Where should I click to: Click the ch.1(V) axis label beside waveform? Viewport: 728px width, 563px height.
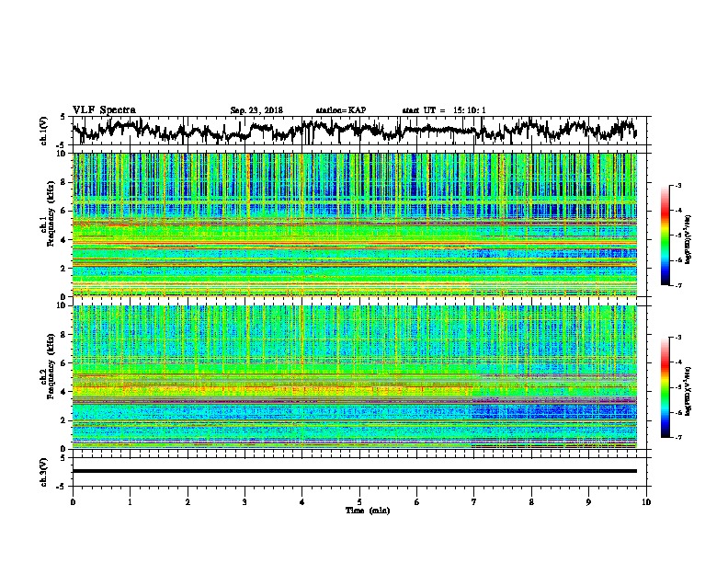(x=44, y=131)
